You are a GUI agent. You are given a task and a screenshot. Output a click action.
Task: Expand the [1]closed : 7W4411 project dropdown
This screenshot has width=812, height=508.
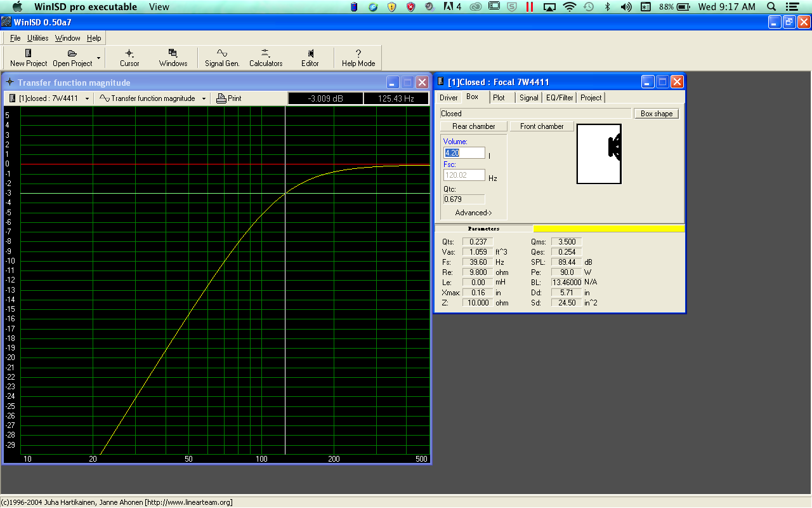(88, 98)
